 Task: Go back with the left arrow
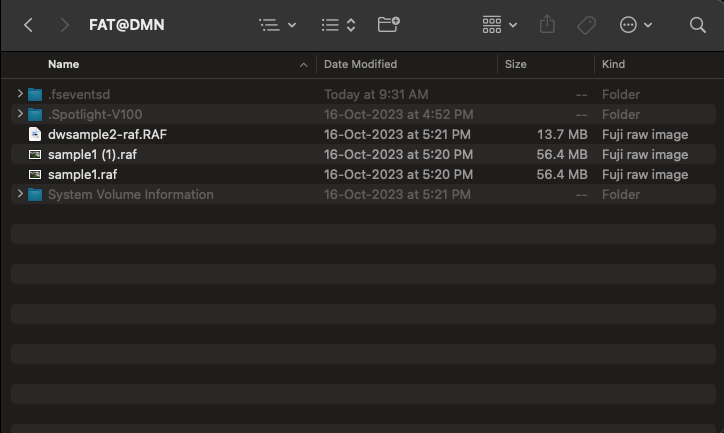point(28,25)
